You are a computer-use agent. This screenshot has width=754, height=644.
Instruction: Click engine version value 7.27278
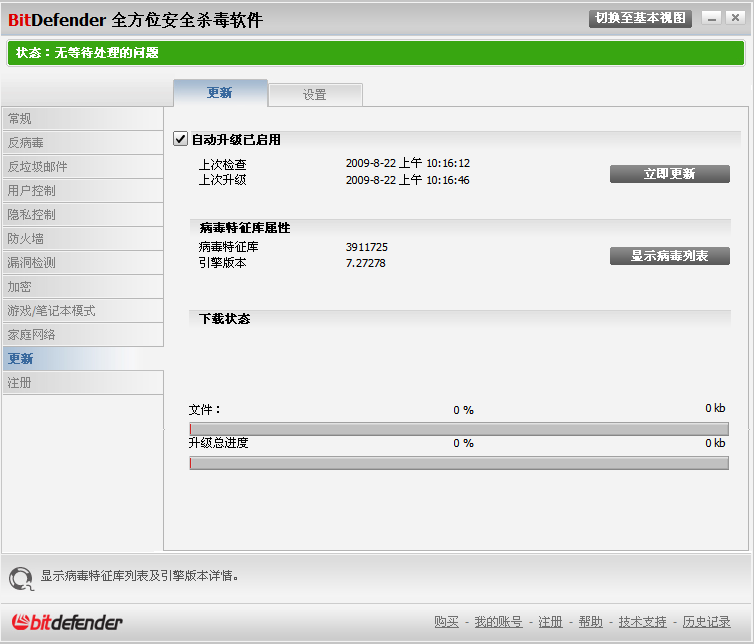click(365, 263)
